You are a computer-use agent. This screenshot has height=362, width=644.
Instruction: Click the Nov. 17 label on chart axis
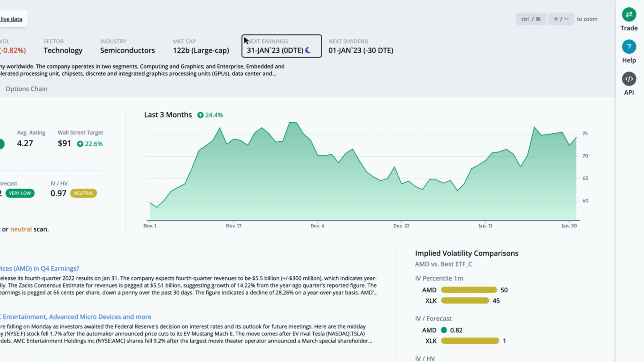pyautogui.click(x=234, y=226)
